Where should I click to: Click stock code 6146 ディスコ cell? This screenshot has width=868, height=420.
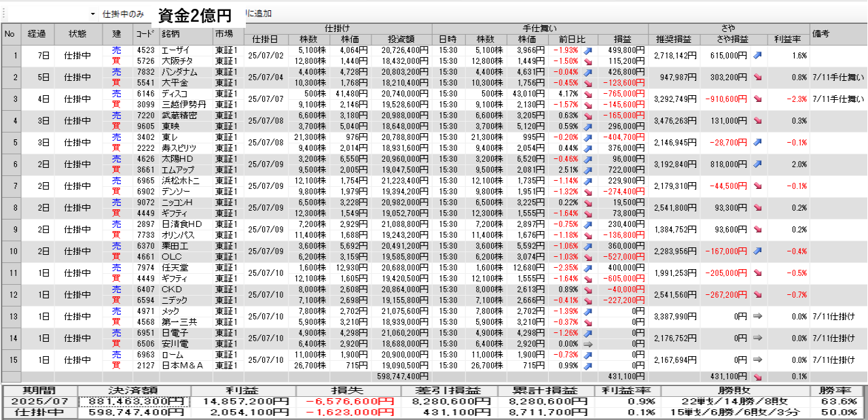145,94
